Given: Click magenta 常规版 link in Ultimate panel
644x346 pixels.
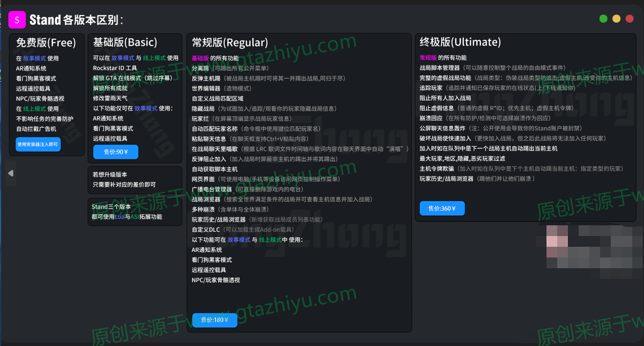Looking at the screenshot, I should (x=428, y=57).
